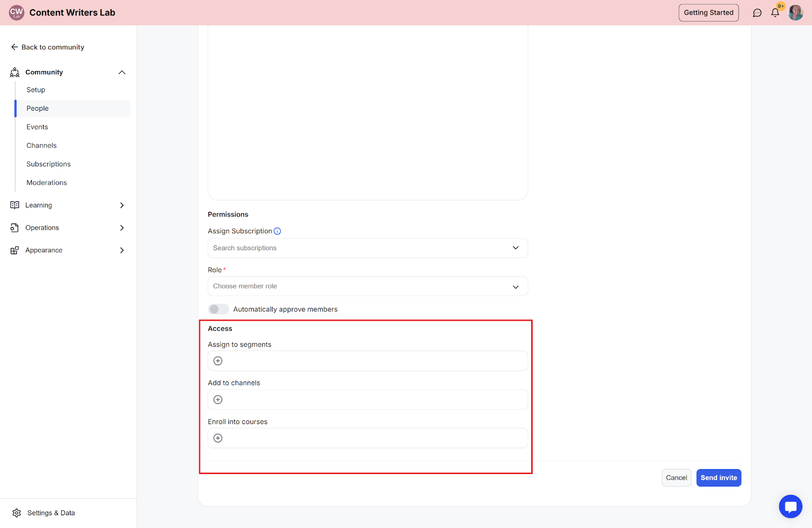Click the Learning menu label

pos(39,205)
